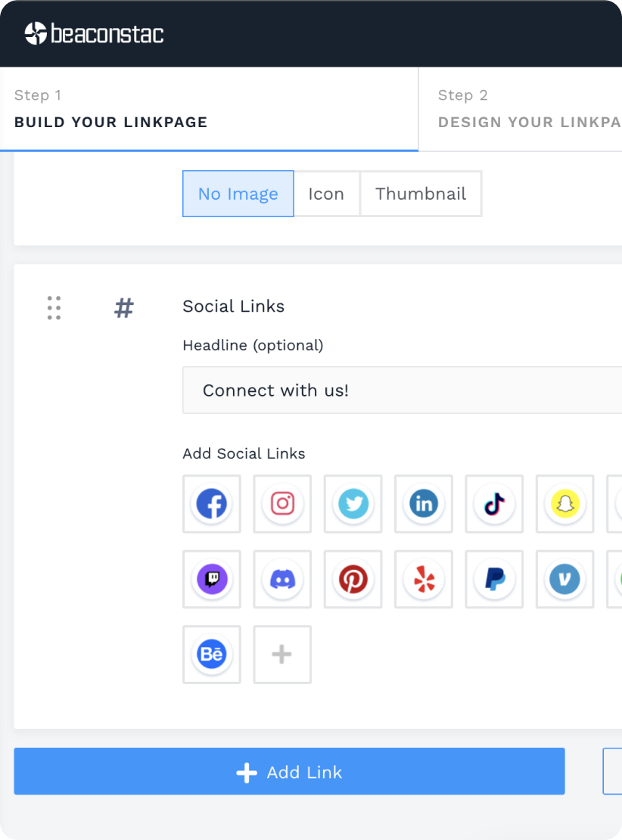The width and height of the screenshot is (622, 840).
Task: Add a Twitch social link
Action: point(212,579)
